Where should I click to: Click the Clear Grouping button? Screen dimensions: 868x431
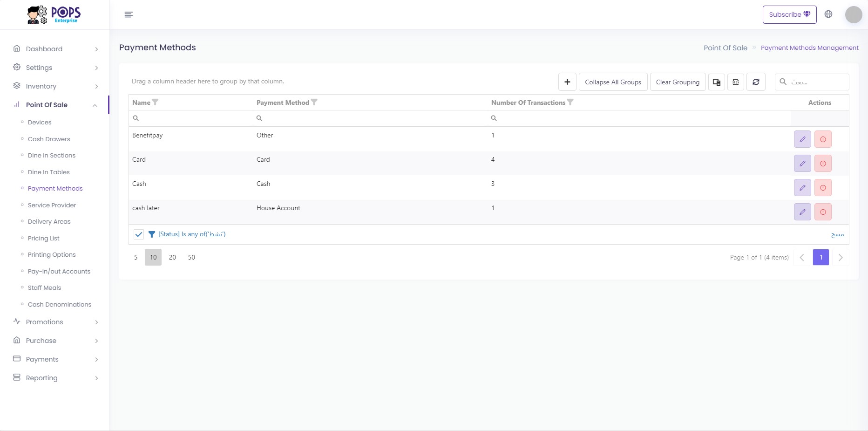click(x=678, y=82)
